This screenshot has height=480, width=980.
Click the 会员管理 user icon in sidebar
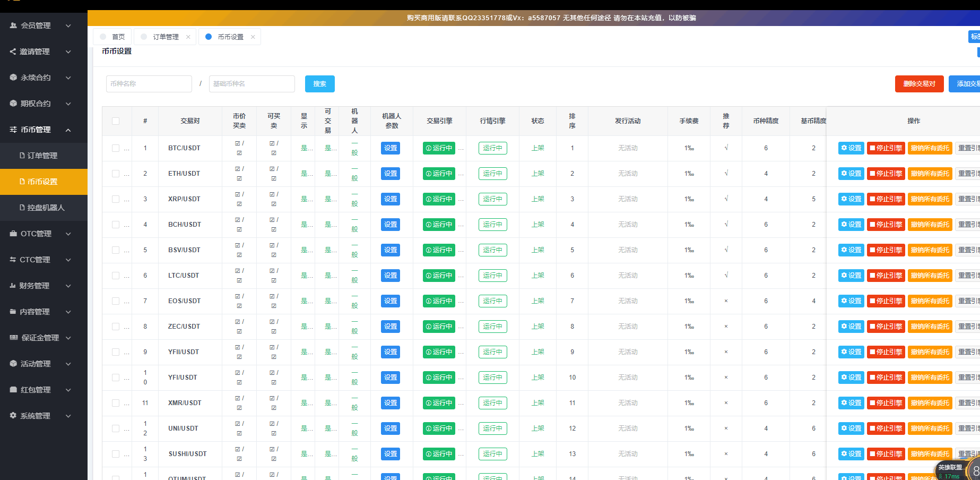[x=13, y=25]
